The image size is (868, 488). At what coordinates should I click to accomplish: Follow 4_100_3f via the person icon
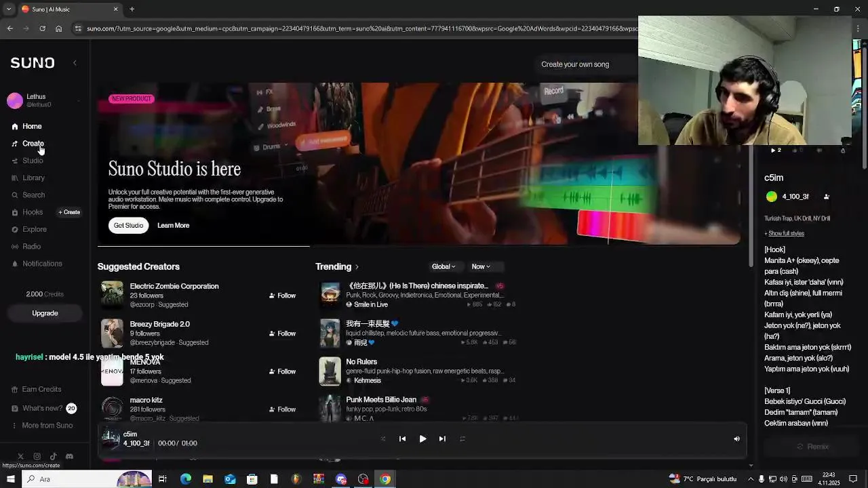[826, 197]
